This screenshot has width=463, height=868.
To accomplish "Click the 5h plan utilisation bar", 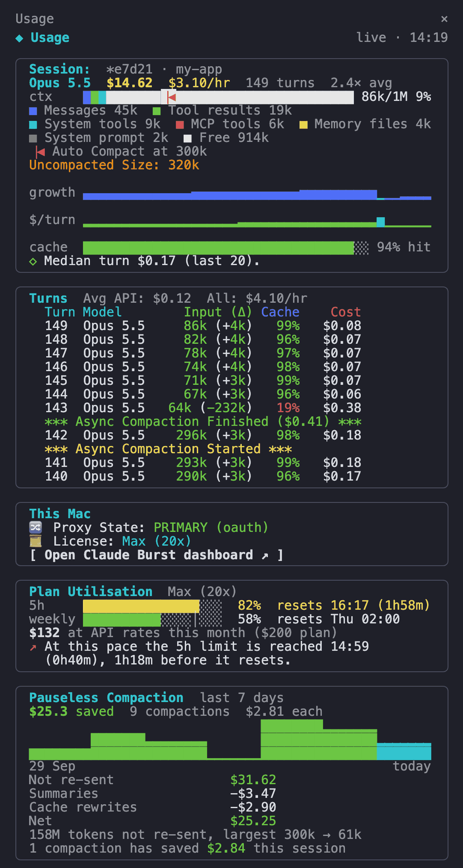I will [x=152, y=606].
